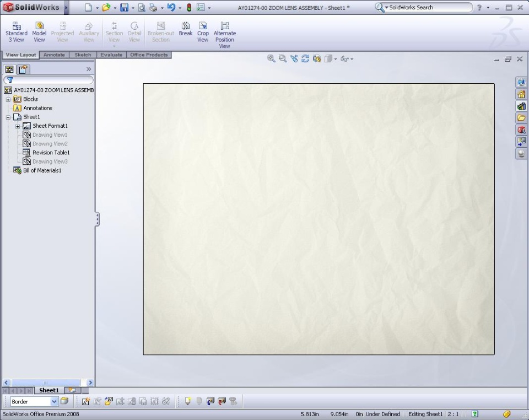
Task: Open Hide/Show Items dropdown arrow
Action: pyautogui.click(x=352, y=59)
